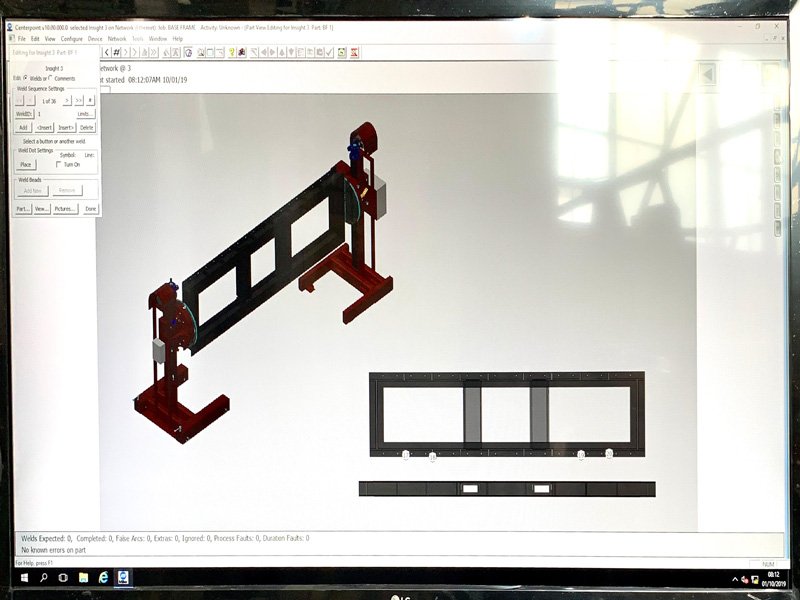Open the Pictures... dialog

(x=65, y=209)
